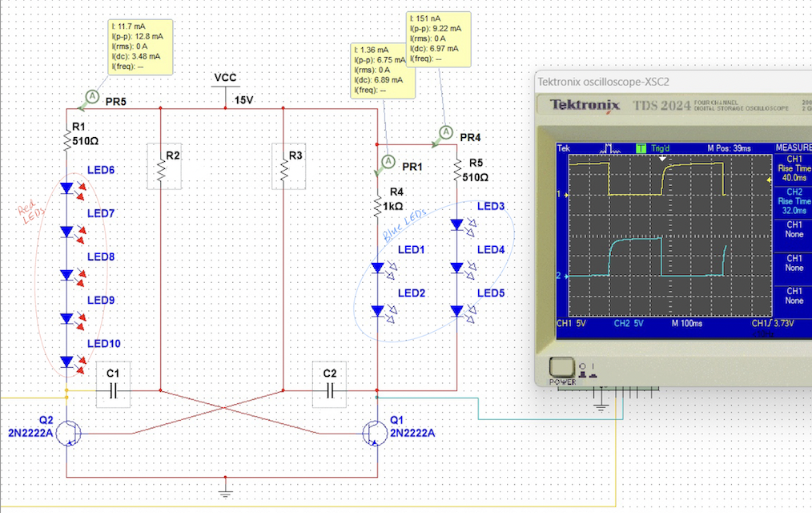Image resolution: width=812 pixels, height=513 pixels.
Task: Select the LED3 blue LED symbol
Action: [455, 223]
